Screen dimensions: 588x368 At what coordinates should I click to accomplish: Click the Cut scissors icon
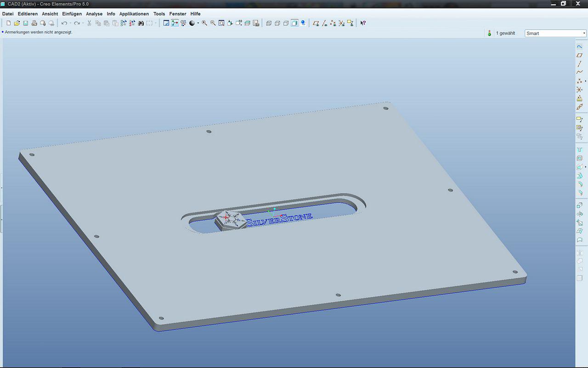click(89, 23)
